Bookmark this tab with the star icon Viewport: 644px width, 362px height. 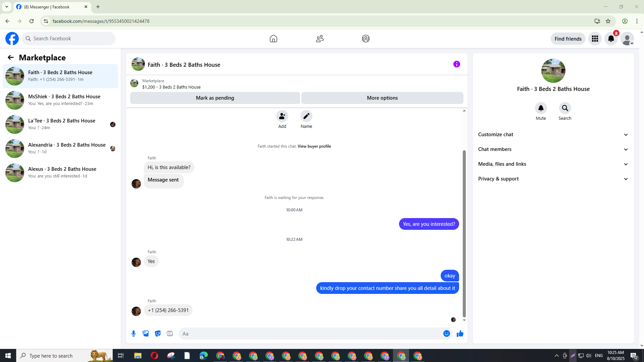click(608, 21)
